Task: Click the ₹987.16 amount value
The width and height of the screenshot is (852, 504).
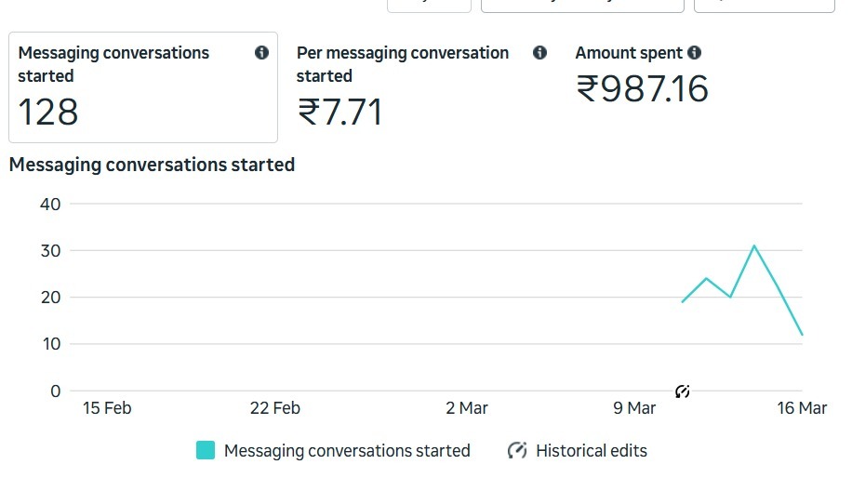Action: coord(643,88)
